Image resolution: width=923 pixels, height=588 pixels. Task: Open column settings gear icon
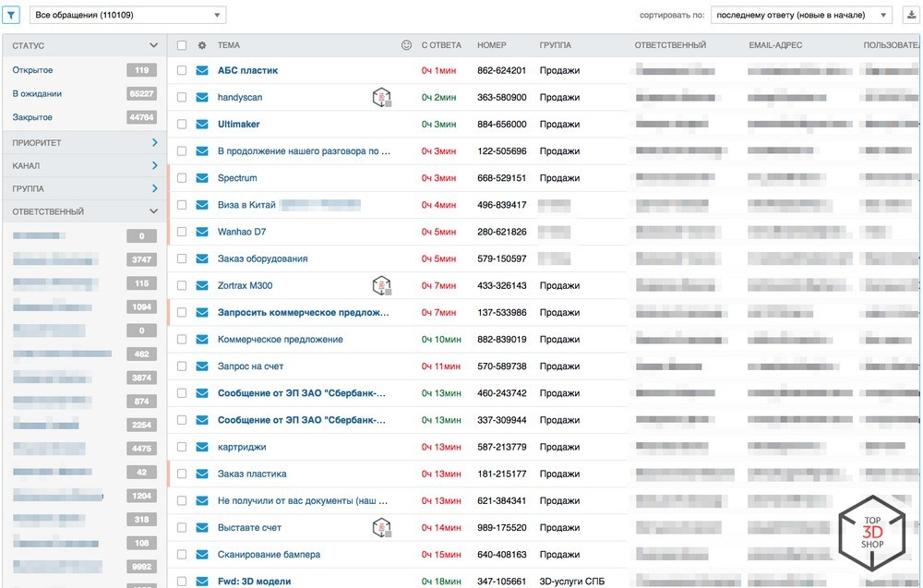(202, 45)
